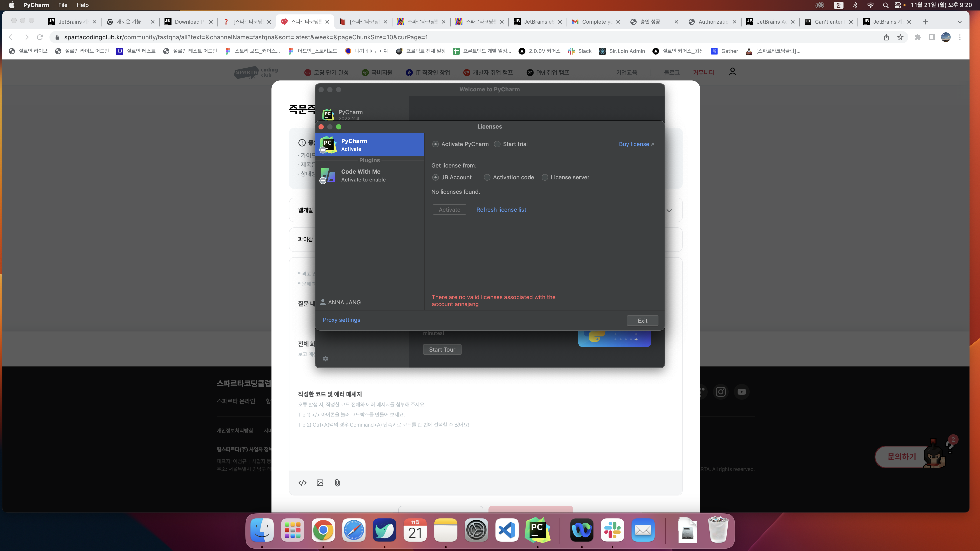Open System Preferences from the Dock
Viewport: 980px width, 551px height.
click(476, 530)
